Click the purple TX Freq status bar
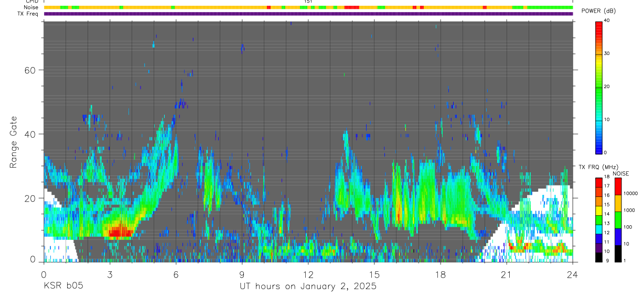This screenshot has width=644, height=297. coord(308,14)
